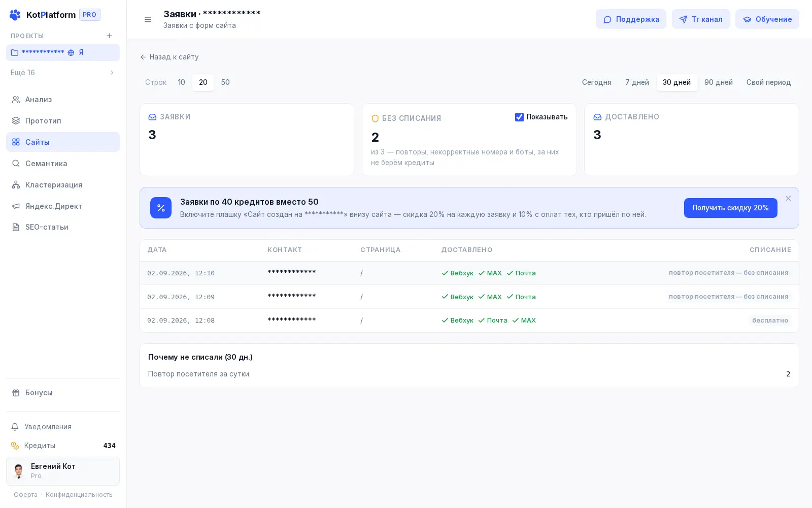The height and width of the screenshot is (508, 812).
Task: Click the Списание column header
Action: [x=770, y=250]
